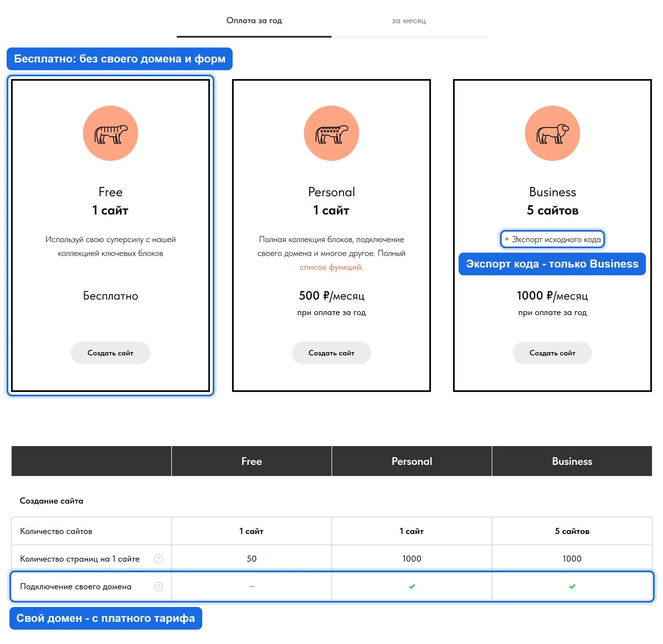This screenshot has height=644, width=663.
Task: Click the Personal plan title on its card
Action: tap(331, 192)
